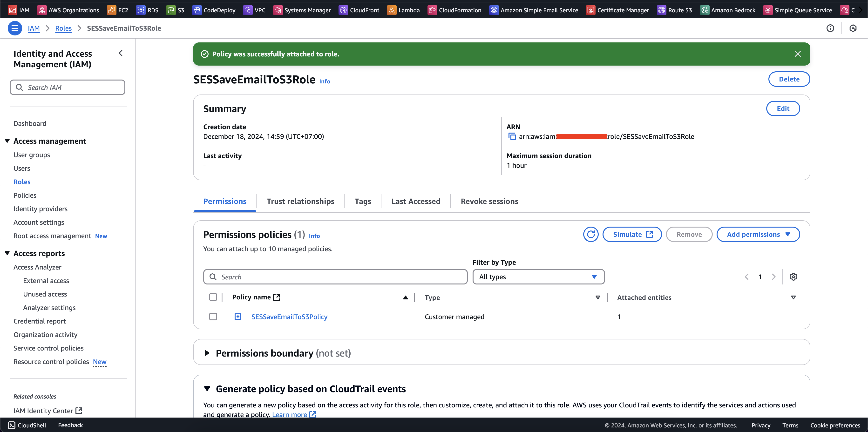
Task: Select the SESSaveEmailToS3Policy checkbox
Action: (x=213, y=316)
